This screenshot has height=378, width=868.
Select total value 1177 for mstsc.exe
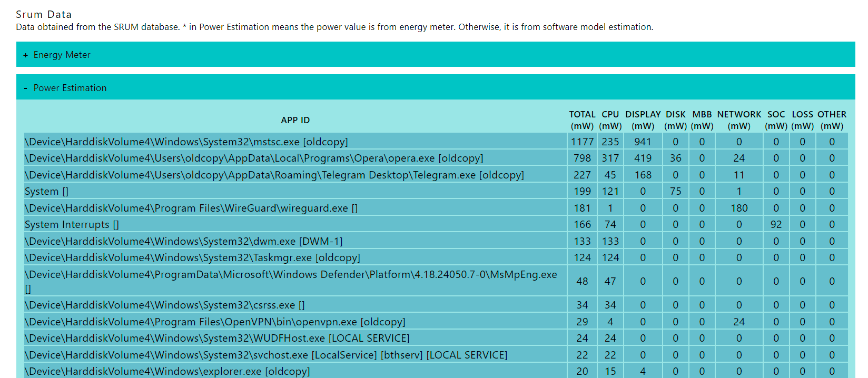click(x=582, y=142)
